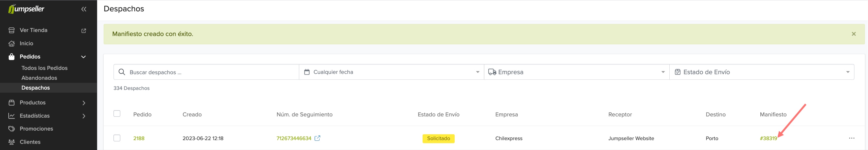Viewport: 868px width, 150px height.
Task: Open tracking link icon next to 712673446634
Action: [x=317, y=138]
